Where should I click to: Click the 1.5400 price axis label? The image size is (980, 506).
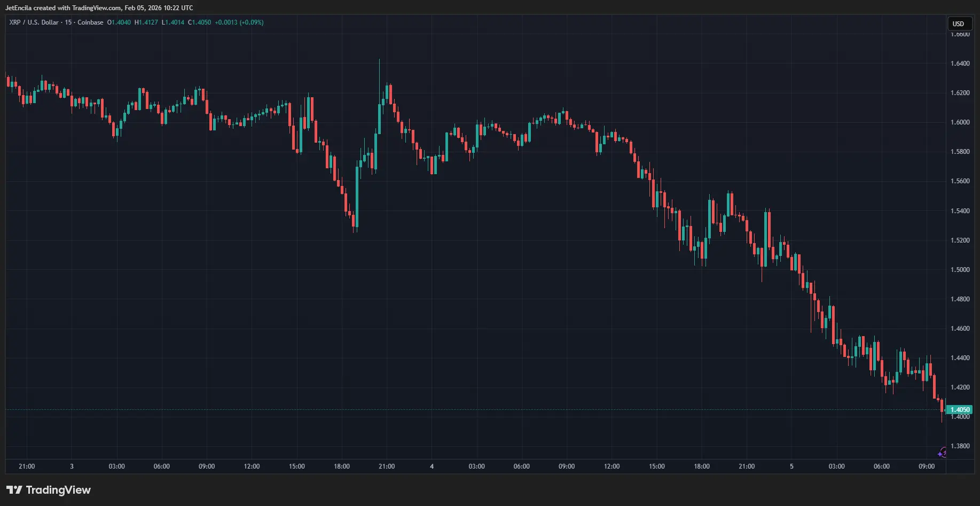pyautogui.click(x=960, y=211)
